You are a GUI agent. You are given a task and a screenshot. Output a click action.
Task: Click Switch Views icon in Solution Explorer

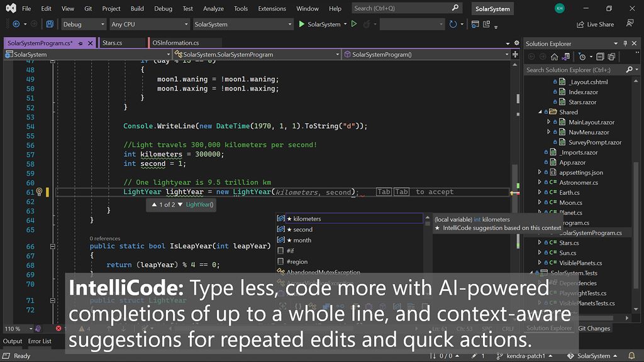(x=566, y=57)
